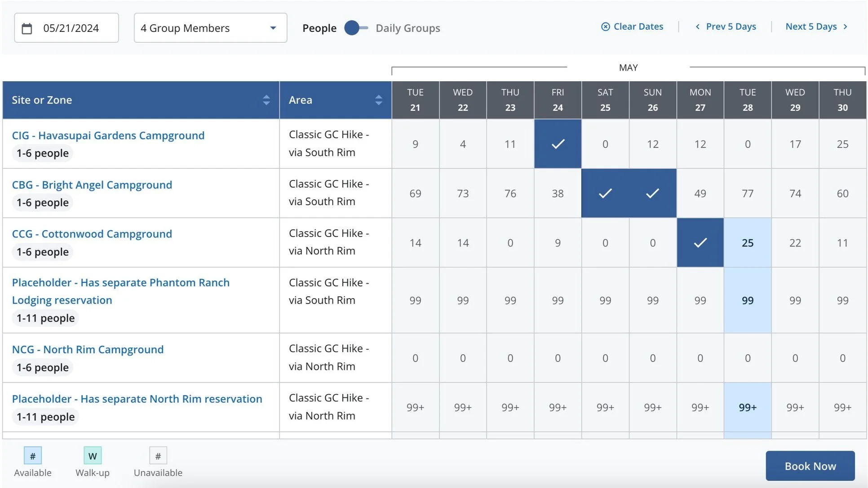Image resolution: width=868 pixels, height=488 pixels.
Task: Uncheck Bright Angel Campground on Sat 25
Action: (605, 193)
